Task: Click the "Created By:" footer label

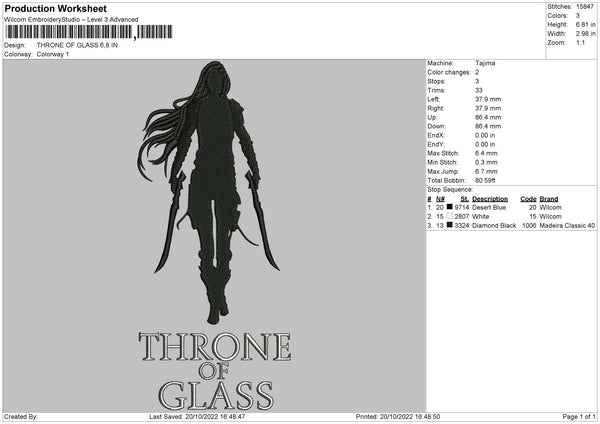Action: [21, 417]
